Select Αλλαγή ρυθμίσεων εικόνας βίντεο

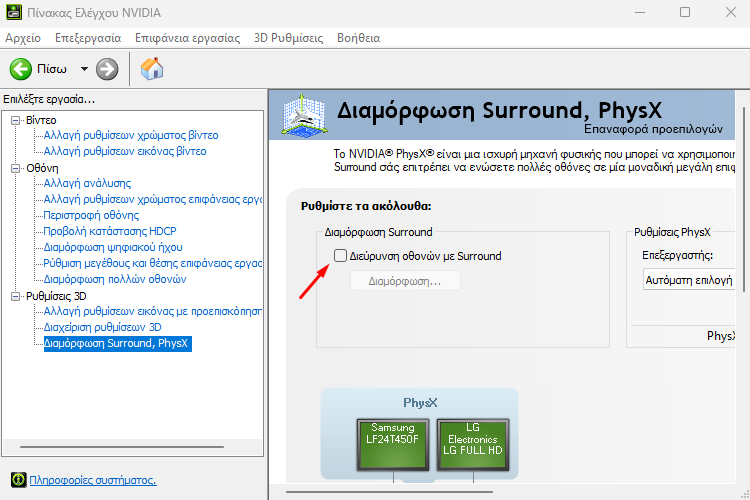[125, 151]
